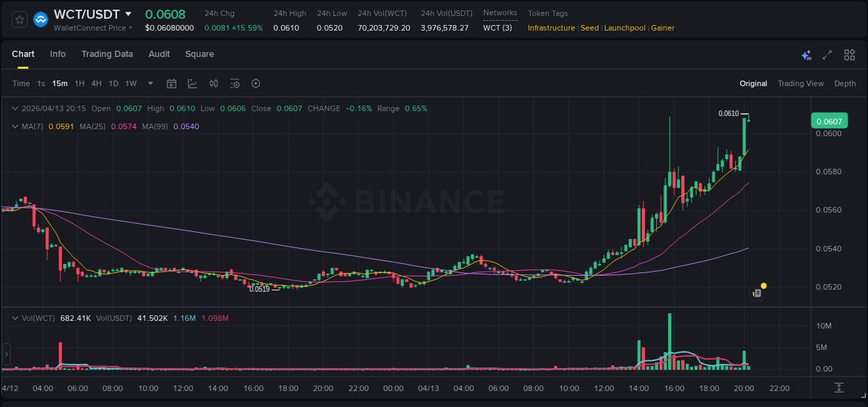The height and width of the screenshot is (407, 868).
Task: Click the hexagon settings icon on the toolbar
Action: click(256, 83)
